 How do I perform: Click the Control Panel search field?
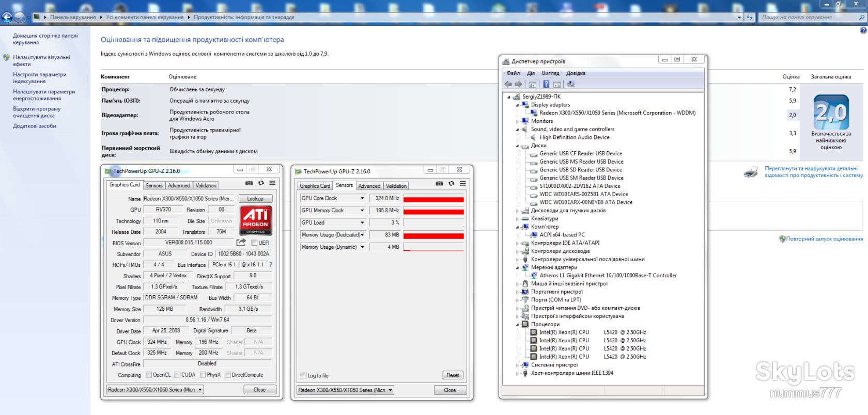pos(812,17)
